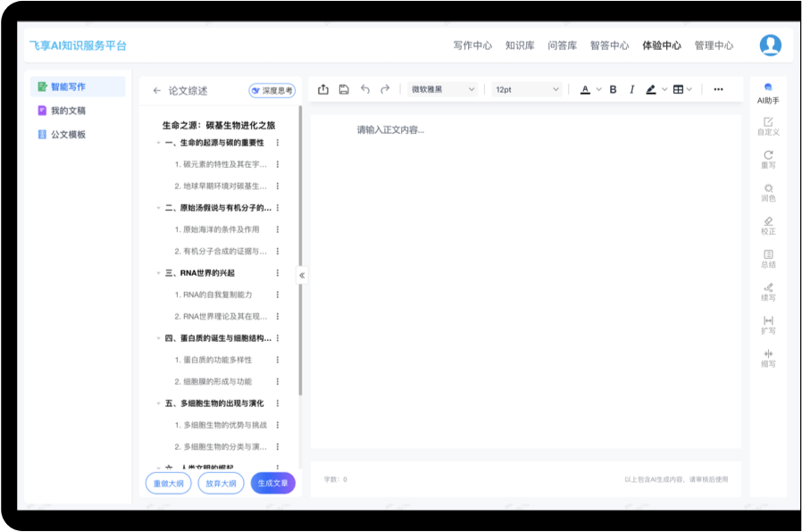Image resolution: width=802 pixels, height=532 pixels.
Task: Collapse section 四、蛋白质的诞生与细胞结构...
Action: [x=158, y=338]
